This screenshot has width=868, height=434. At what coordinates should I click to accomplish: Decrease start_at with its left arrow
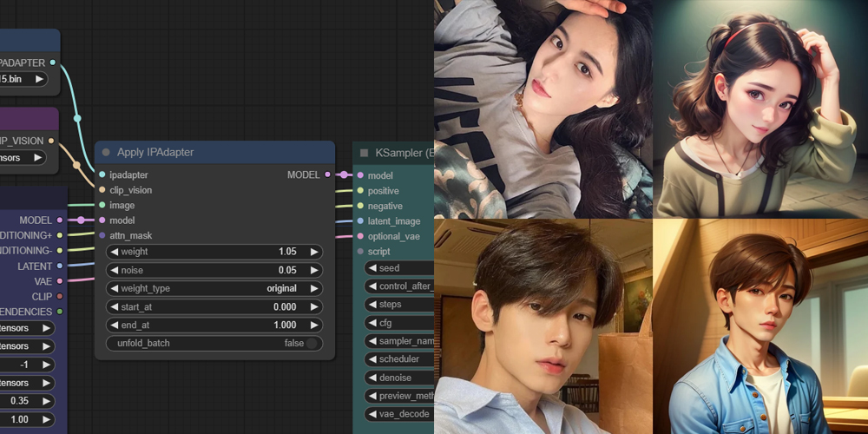pyautogui.click(x=114, y=306)
